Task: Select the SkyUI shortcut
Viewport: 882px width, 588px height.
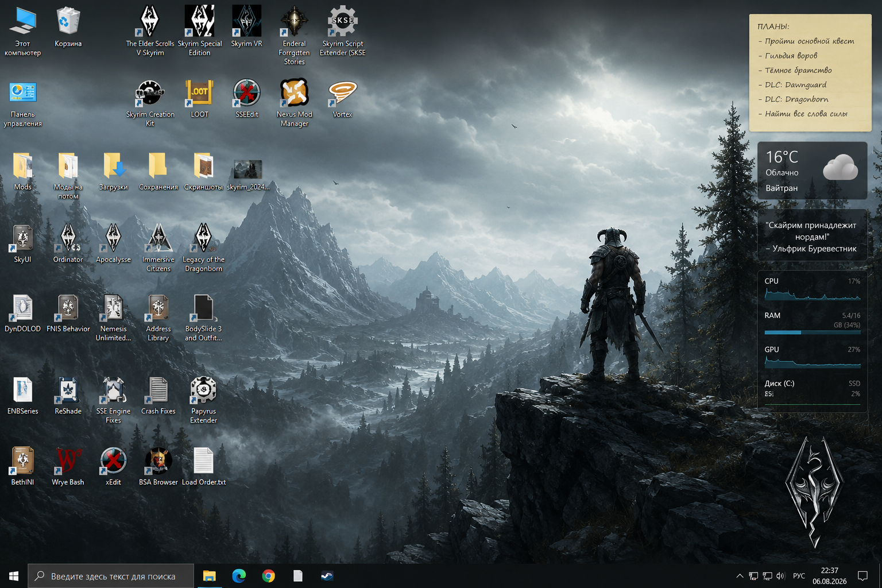Action: tap(22, 243)
